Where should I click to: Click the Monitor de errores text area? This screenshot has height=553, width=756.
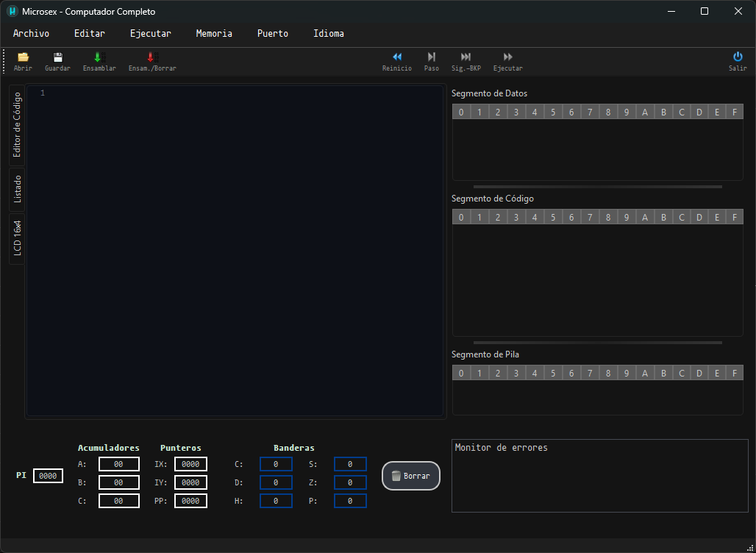600,476
